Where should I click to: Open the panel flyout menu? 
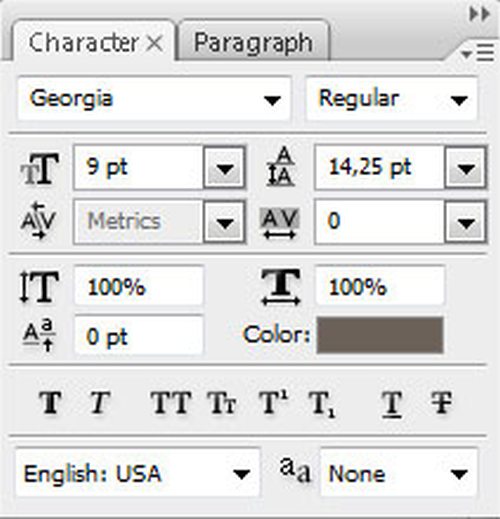(477, 53)
